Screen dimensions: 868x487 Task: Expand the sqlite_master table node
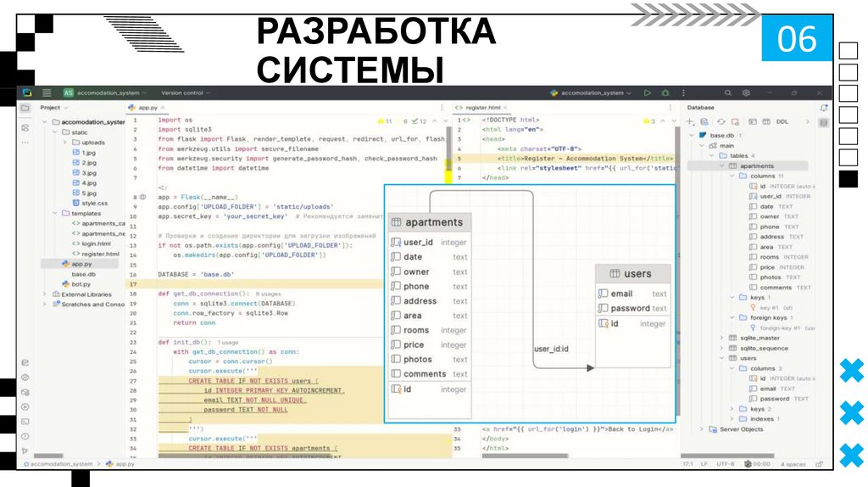(x=722, y=338)
